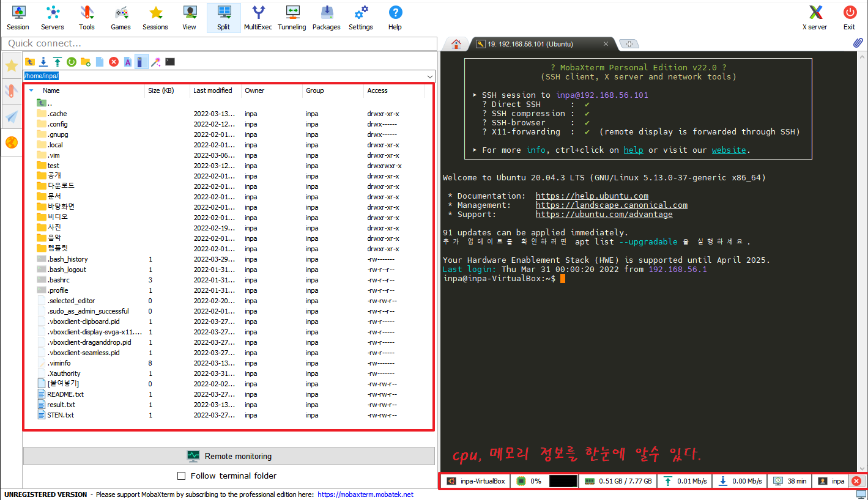This screenshot has height=500, width=868.
Task: Open the mobaxterm.mobatek.net link
Action: pyautogui.click(x=366, y=494)
